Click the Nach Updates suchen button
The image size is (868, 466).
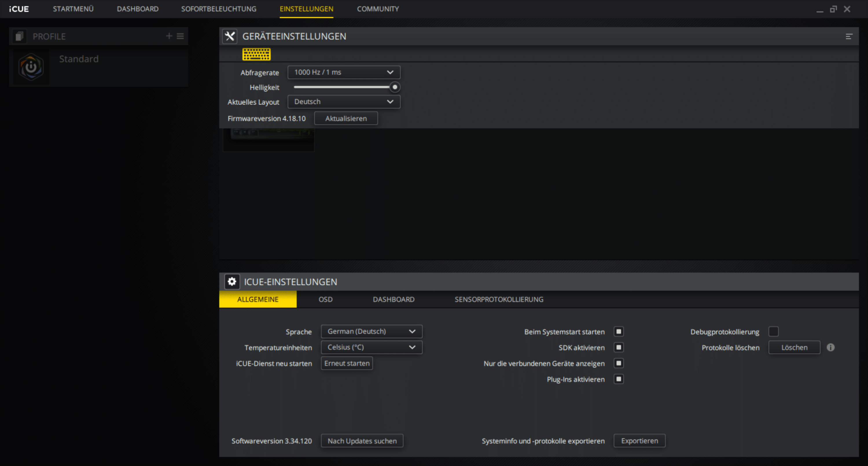pos(362,441)
